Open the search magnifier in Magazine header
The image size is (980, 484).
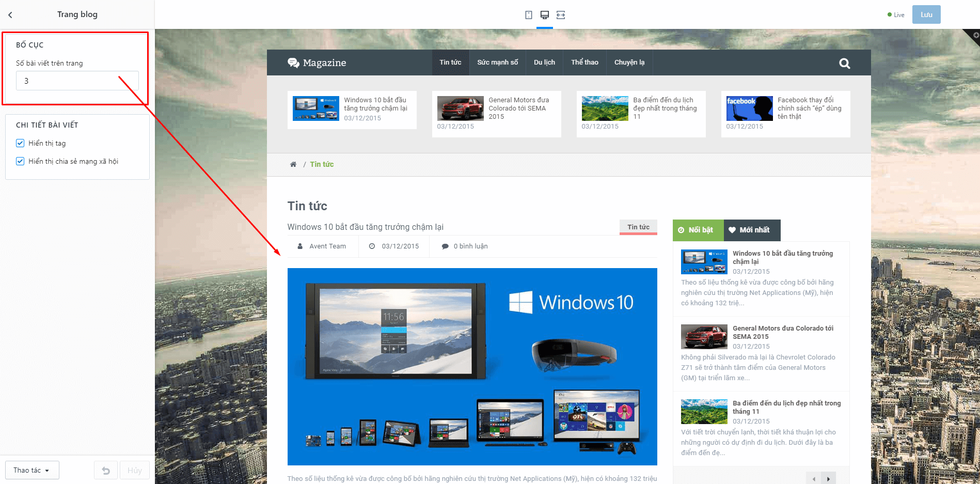(845, 63)
